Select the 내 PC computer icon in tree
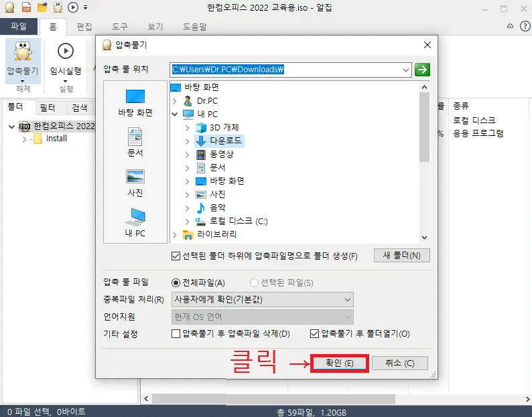 tap(188, 114)
